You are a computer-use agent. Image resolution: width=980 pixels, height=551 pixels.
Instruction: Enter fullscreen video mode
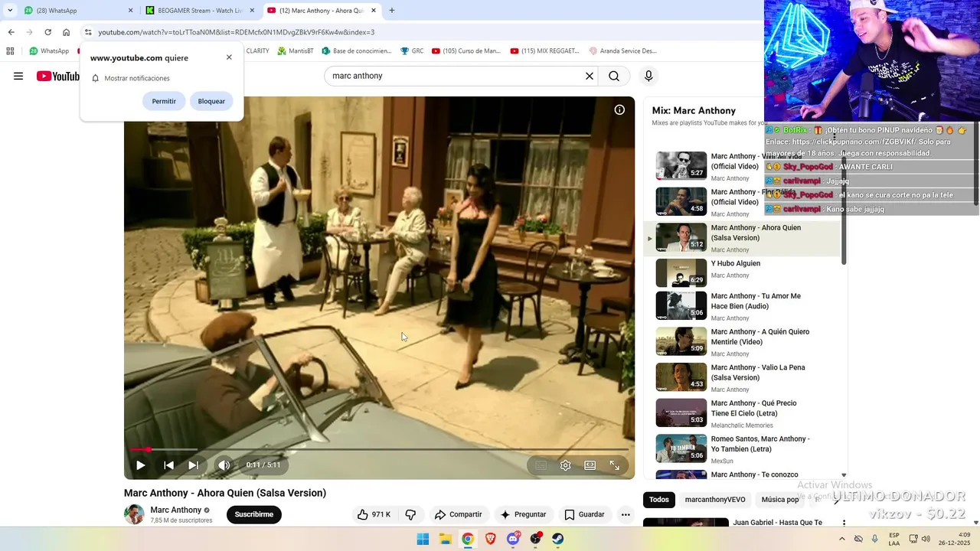(614, 465)
